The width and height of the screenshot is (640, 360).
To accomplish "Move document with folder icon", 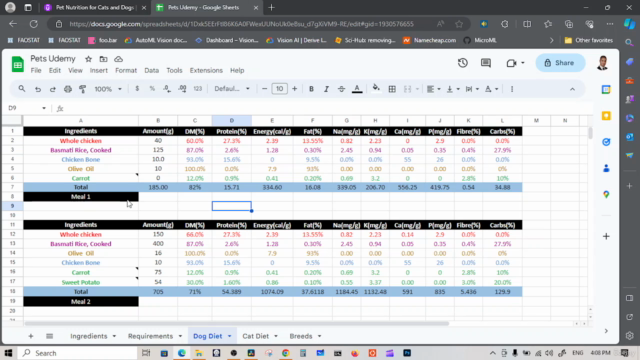I will (x=103, y=59).
